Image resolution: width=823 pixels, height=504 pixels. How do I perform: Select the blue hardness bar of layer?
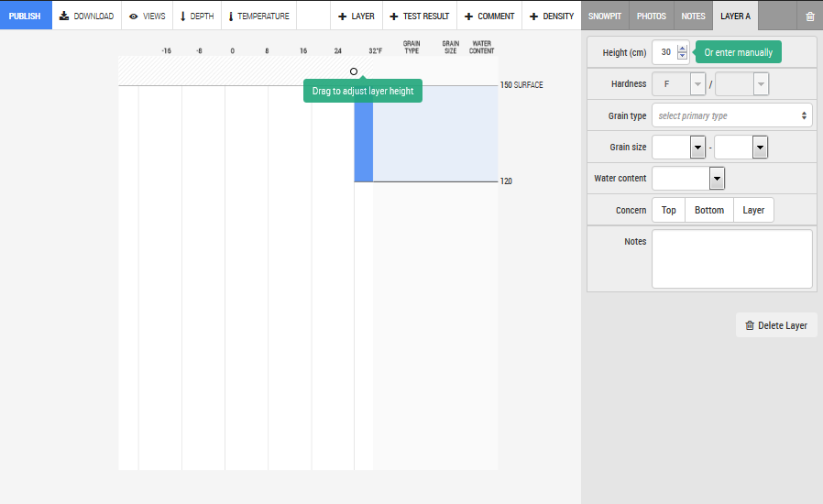(x=363, y=142)
